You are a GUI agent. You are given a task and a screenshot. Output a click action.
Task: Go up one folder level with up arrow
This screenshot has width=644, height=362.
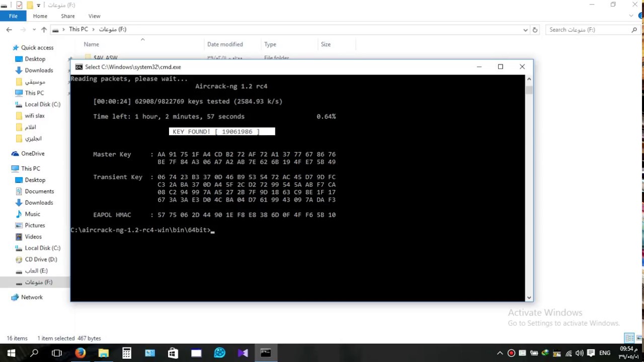click(x=44, y=30)
